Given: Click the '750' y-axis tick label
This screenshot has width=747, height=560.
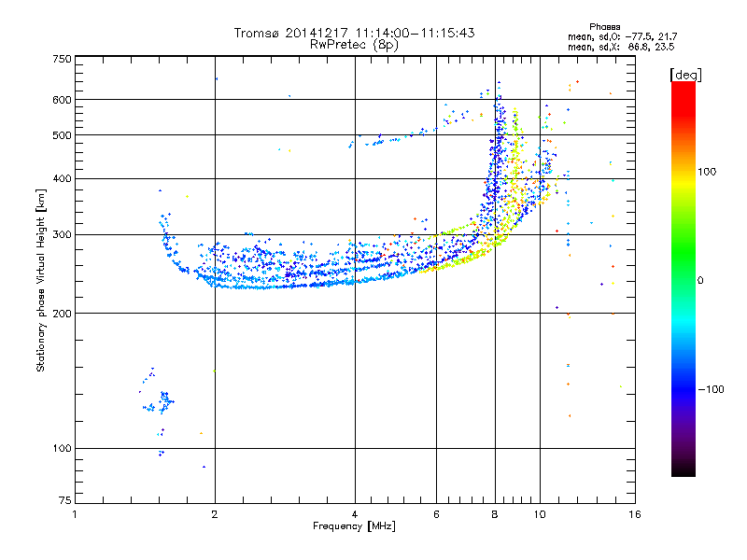Looking at the screenshot, I should click(63, 59).
